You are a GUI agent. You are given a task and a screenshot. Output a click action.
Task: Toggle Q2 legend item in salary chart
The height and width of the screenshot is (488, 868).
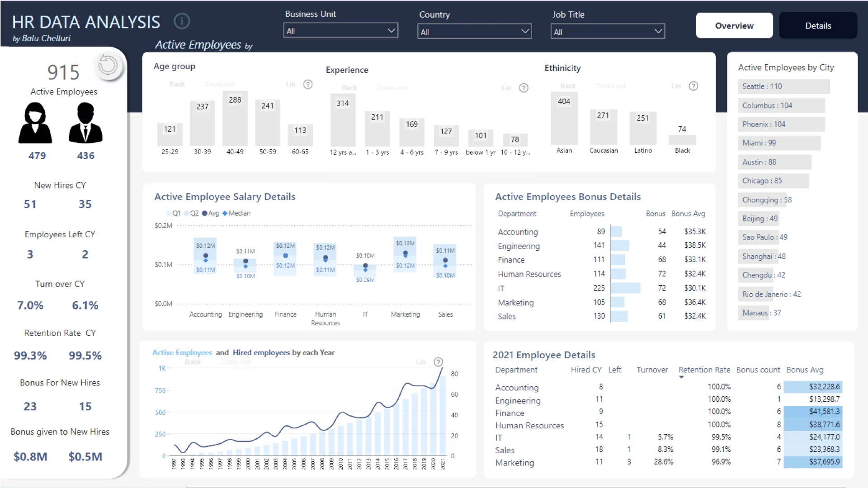coord(192,213)
